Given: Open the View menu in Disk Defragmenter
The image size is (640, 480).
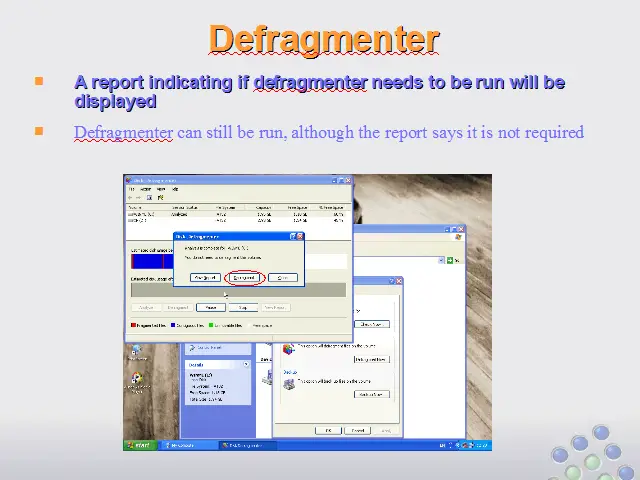Looking at the screenshot, I should pyautogui.click(x=161, y=189).
